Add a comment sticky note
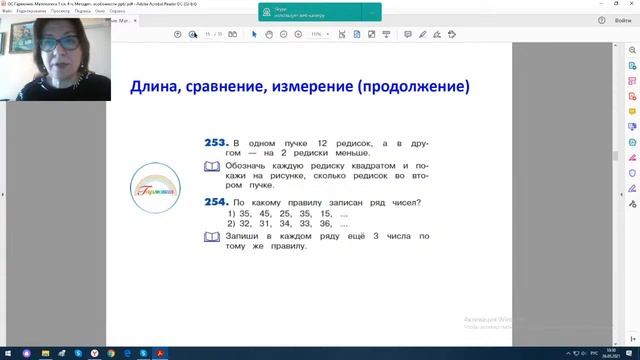 click(407, 35)
